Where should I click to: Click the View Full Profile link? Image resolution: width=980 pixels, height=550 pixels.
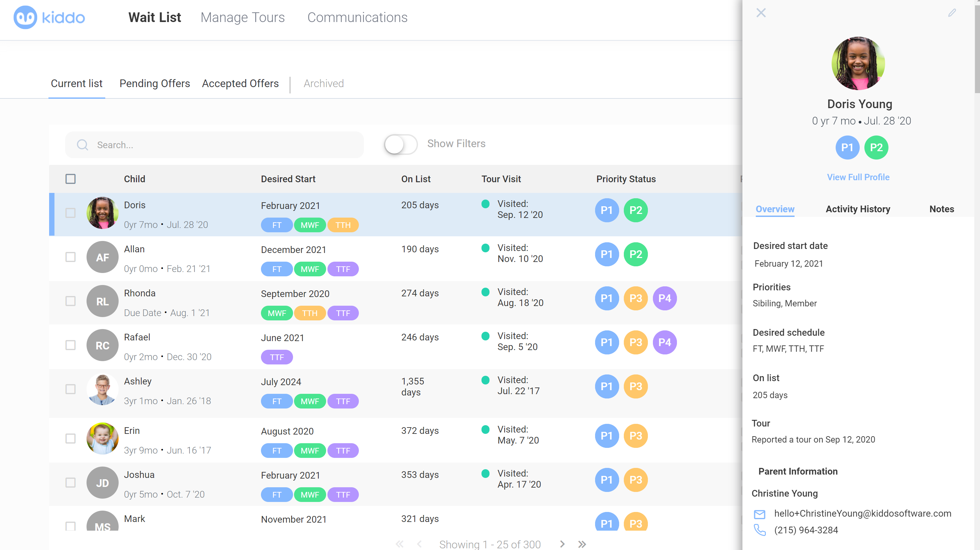tap(858, 177)
